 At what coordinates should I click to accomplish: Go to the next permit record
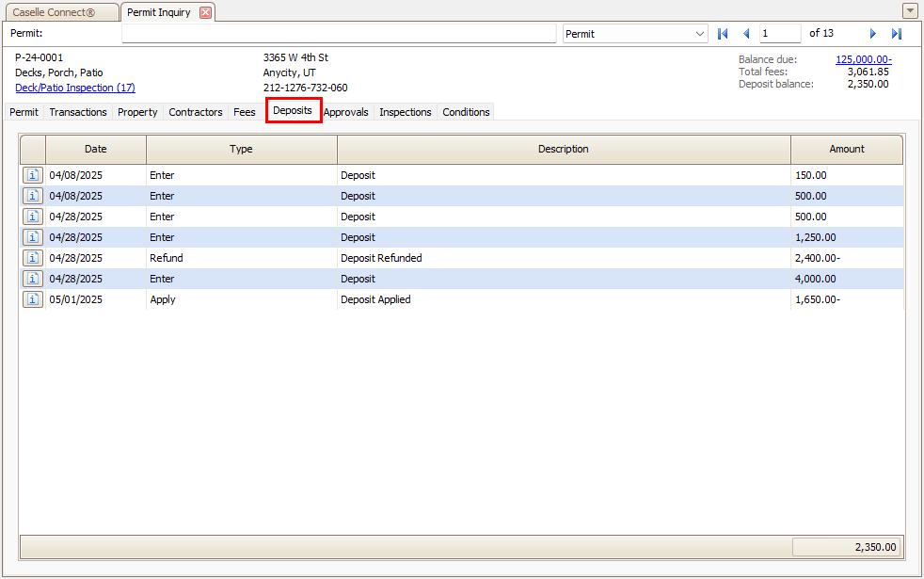(x=873, y=34)
